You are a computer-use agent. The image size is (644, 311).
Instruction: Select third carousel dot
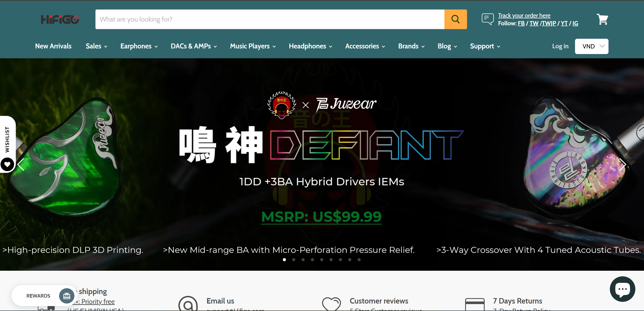point(303,260)
